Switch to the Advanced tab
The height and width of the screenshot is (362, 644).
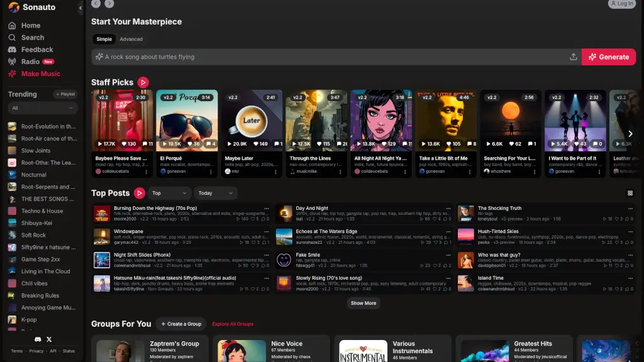click(x=131, y=39)
